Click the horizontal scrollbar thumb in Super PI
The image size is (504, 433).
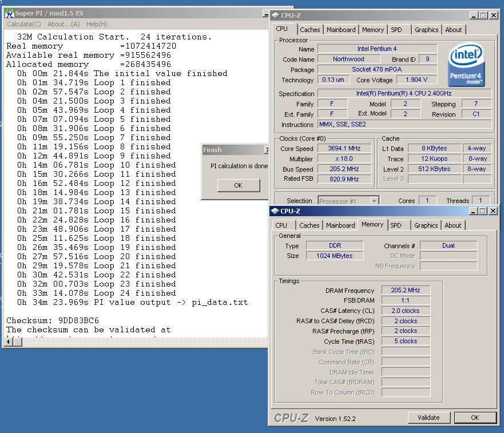pyautogui.click(x=17, y=342)
